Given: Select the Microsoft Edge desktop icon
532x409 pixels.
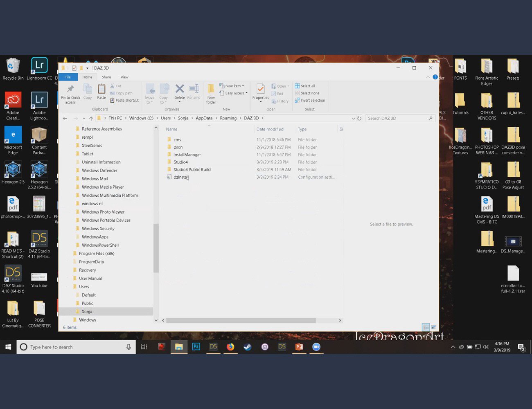Looking at the screenshot, I should click(13, 140).
